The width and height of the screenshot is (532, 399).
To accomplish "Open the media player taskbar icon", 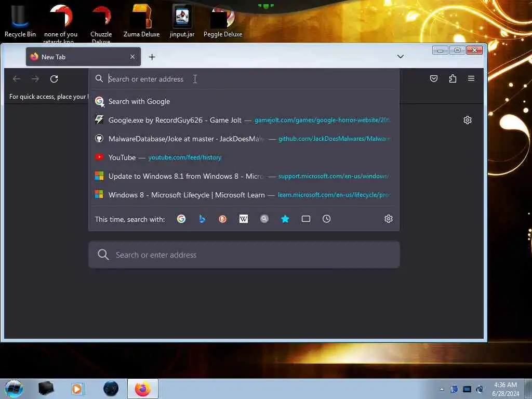I will [77, 389].
